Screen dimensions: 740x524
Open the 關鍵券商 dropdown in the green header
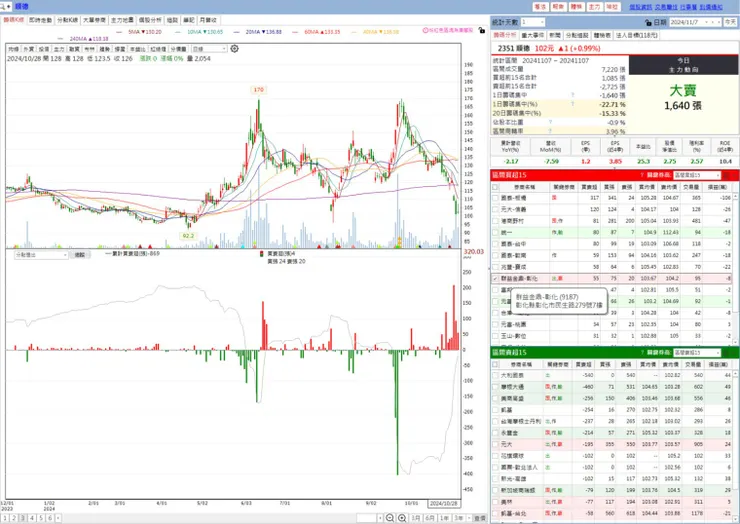click(x=697, y=353)
